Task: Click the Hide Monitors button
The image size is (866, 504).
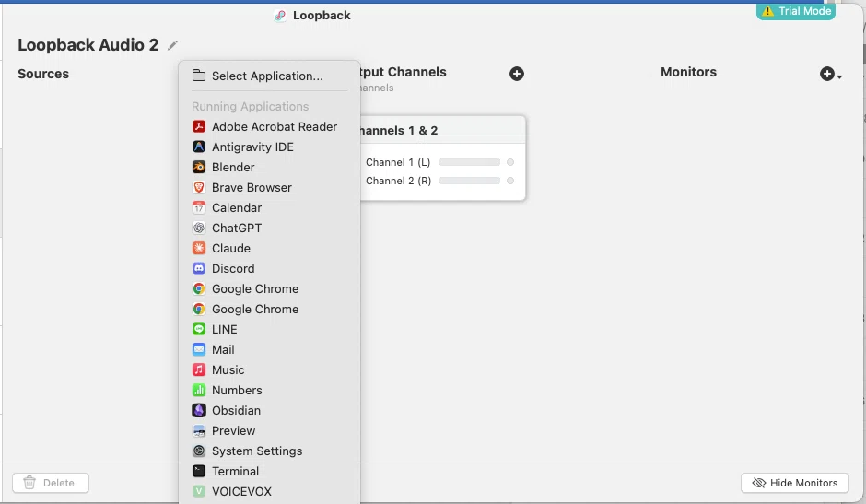Action: tap(795, 483)
